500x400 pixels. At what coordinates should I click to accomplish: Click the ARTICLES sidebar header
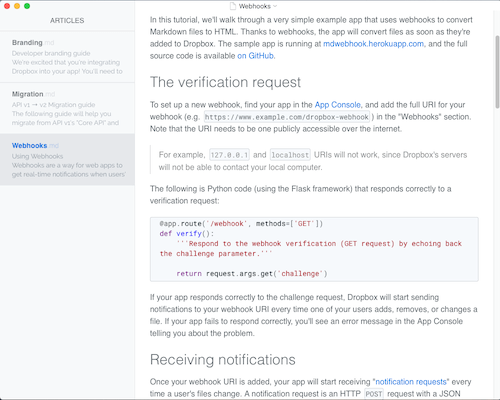pos(67,21)
